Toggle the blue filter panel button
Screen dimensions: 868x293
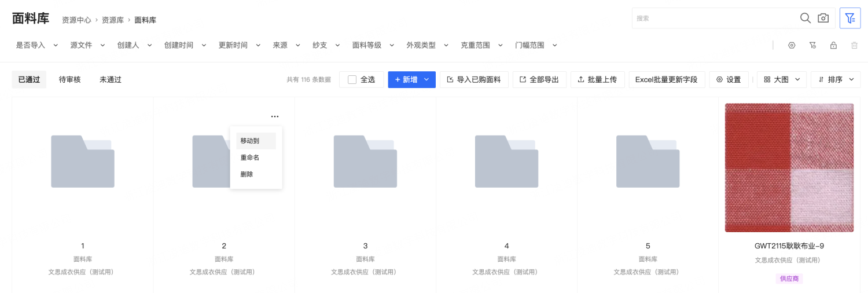(849, 18)
